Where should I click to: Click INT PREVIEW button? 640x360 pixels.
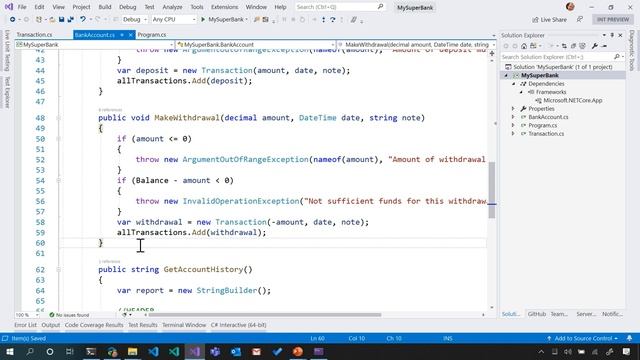tap(613, 20)
